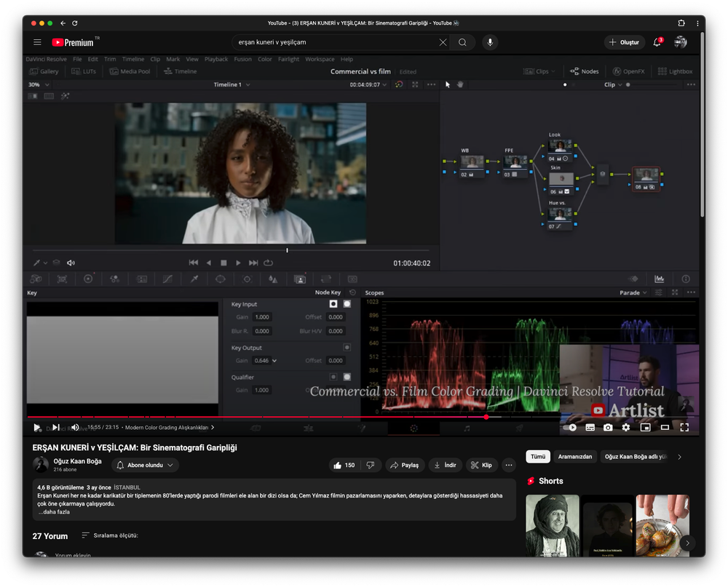Open the player settings gear
728x587 pixels.
pos(626,428)
